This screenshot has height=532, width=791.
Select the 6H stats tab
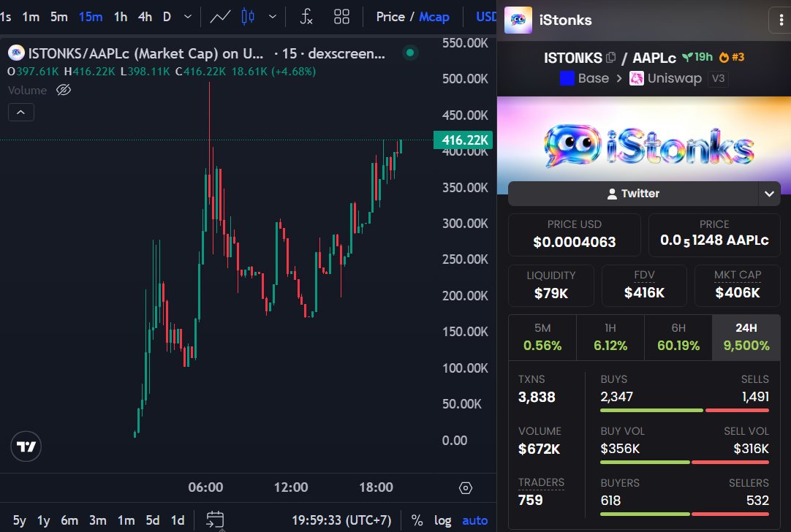[678, 338]
